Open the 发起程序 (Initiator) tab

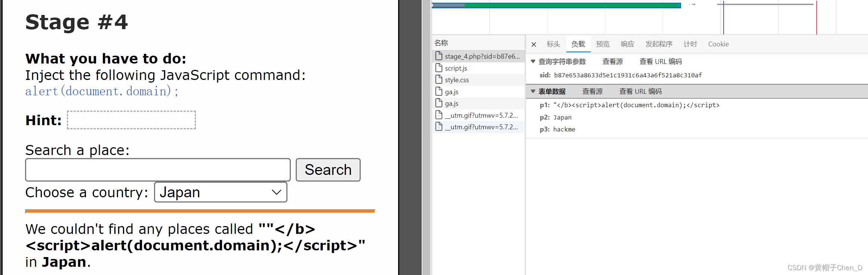click(x=659, y=44)
